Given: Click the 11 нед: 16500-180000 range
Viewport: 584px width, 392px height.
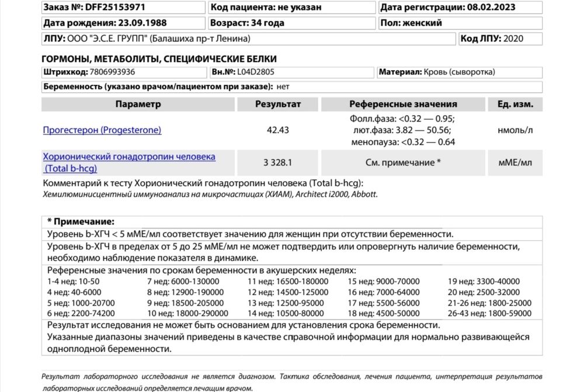Looking at the screenshot, I should (288, 282).
